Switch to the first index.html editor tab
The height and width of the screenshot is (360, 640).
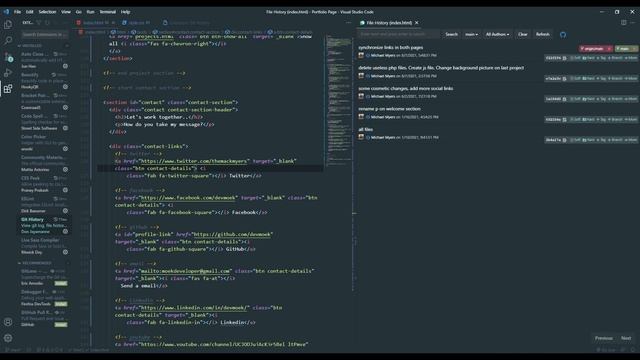pyautogui.click(x=96, y=23)
